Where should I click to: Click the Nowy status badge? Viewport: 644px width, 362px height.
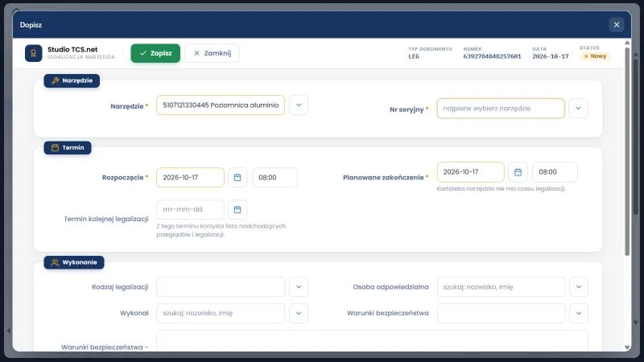595,56
